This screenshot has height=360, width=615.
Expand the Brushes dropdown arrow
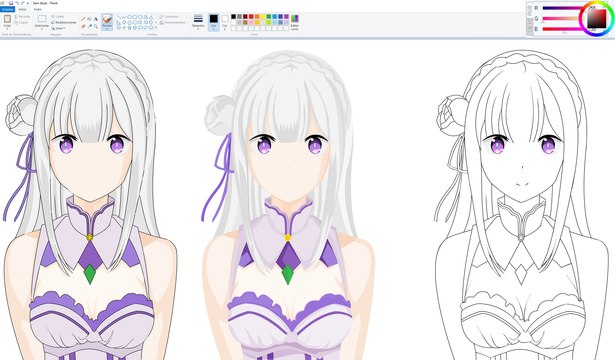pyautogui.click(x=107, y=29)
